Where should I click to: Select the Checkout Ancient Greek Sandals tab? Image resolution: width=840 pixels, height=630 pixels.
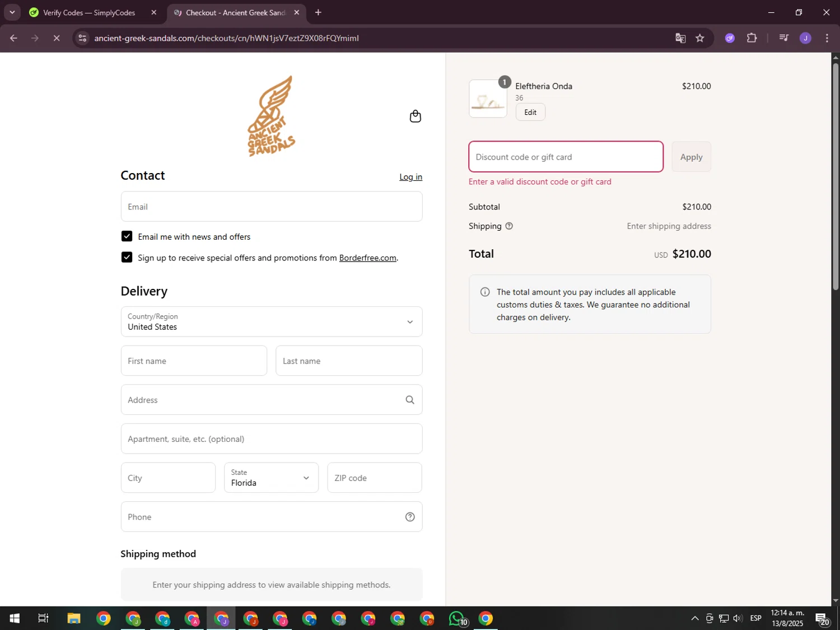click(x=236, y=12)
